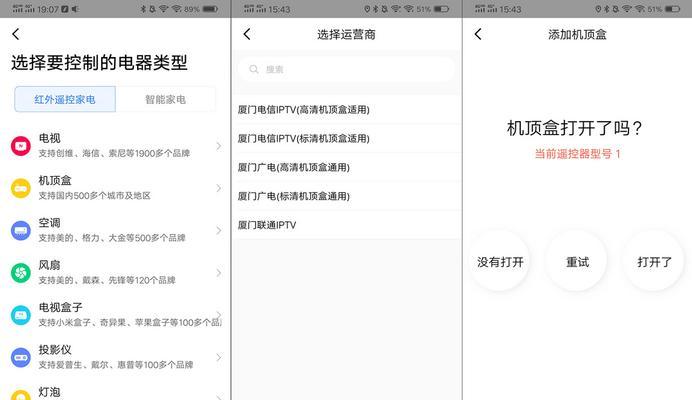The height and width of the screenshot is (400, 692).
Task: Select 厦门广电(标清机顶盒通用)
Action: (x=346, y=196)
